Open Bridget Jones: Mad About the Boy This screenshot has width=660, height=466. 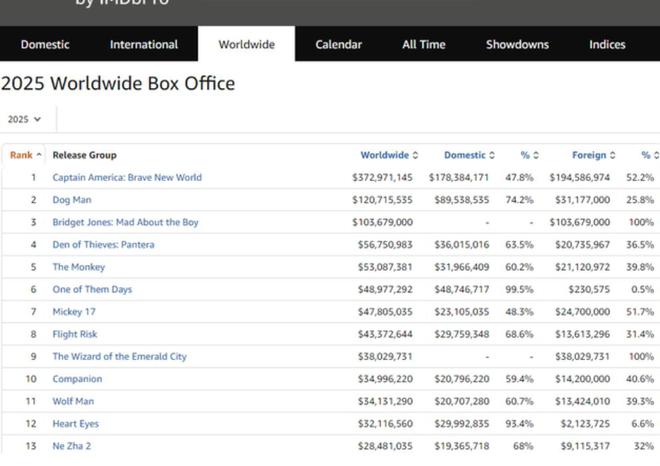coord(125,222)
